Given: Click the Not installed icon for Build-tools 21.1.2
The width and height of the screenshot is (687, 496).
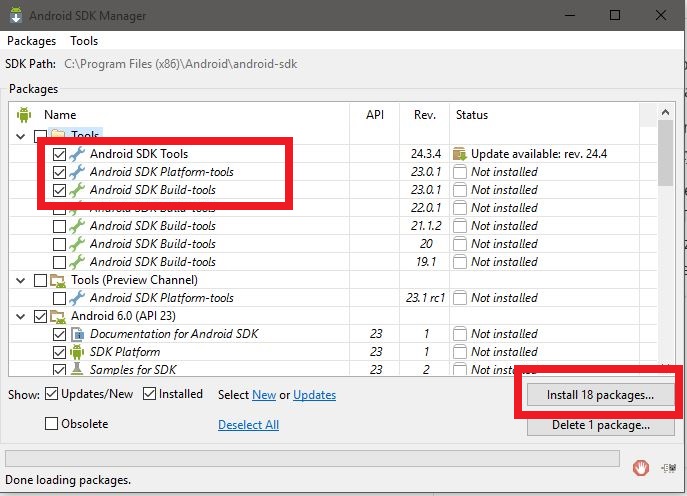Looking at the screenshot, I should [x=460, y=226].
